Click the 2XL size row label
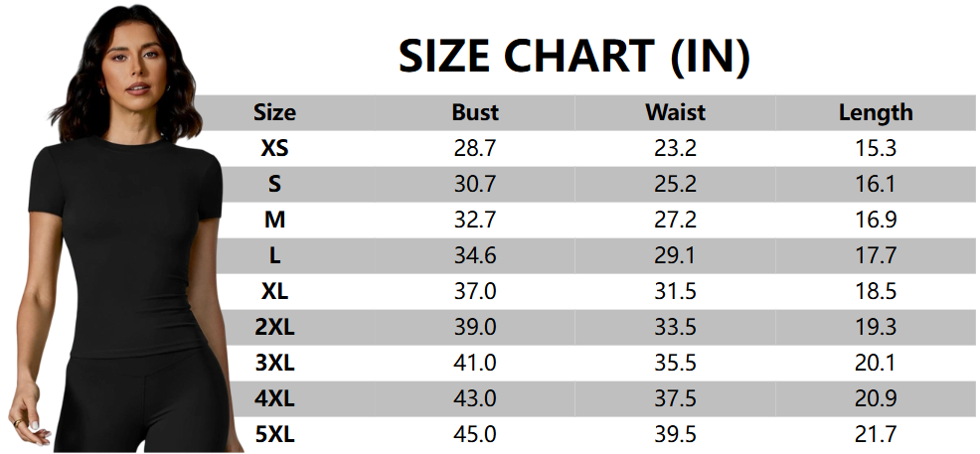This screenshot has width=980, height=454. point(274,328)
